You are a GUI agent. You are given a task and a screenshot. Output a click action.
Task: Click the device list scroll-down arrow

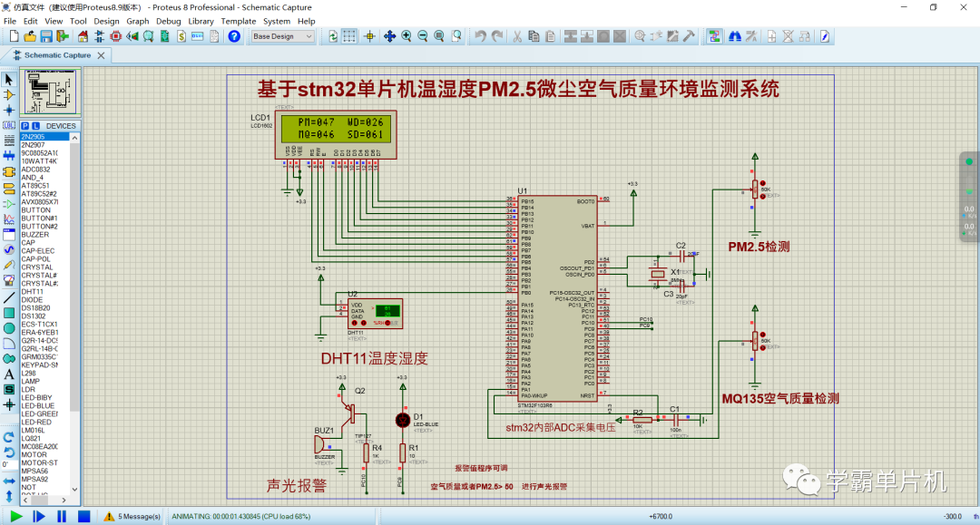click(75, 490)
